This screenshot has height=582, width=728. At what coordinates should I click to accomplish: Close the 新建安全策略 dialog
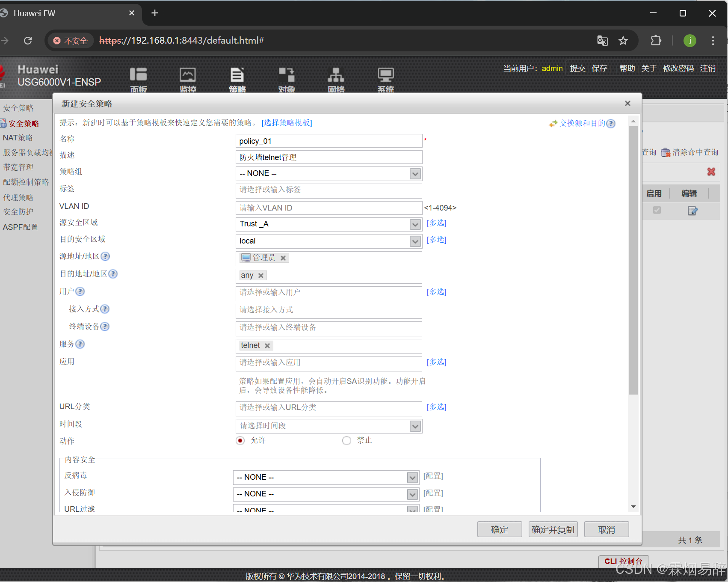tap(627, 104)
